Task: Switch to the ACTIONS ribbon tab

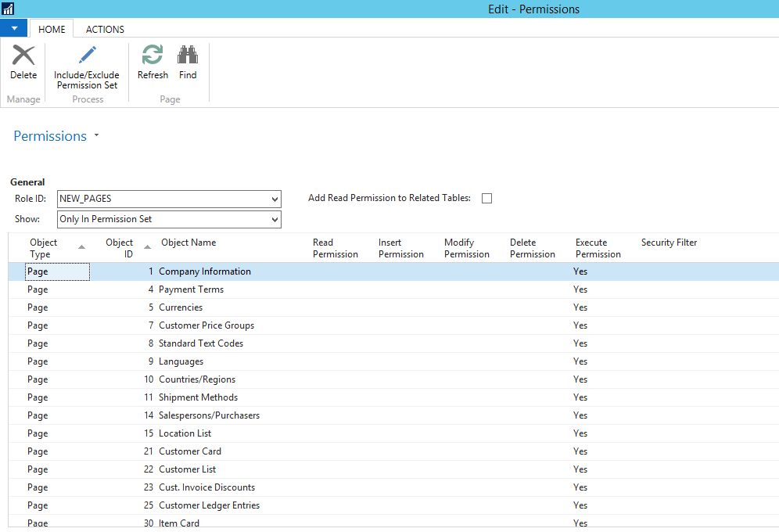Action: tap(105, 29)
